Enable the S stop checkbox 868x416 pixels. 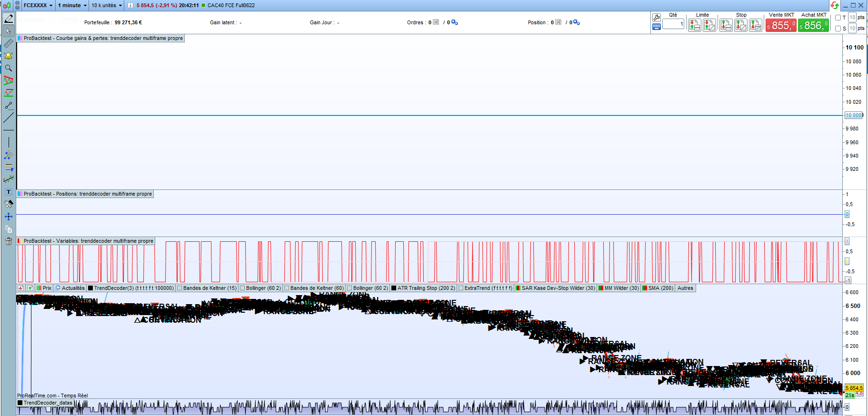pos(838,29)
